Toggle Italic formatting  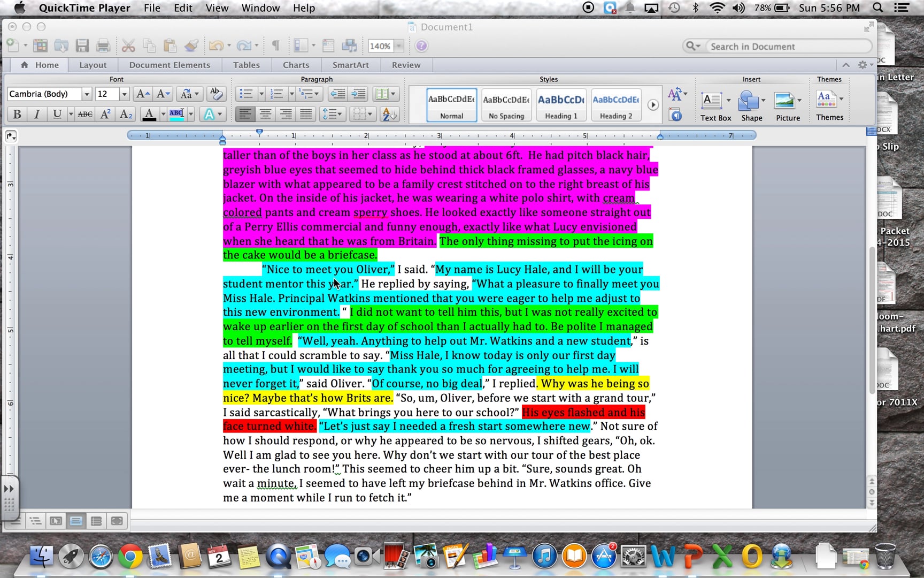pyautogui.click(x=37, y=114)
